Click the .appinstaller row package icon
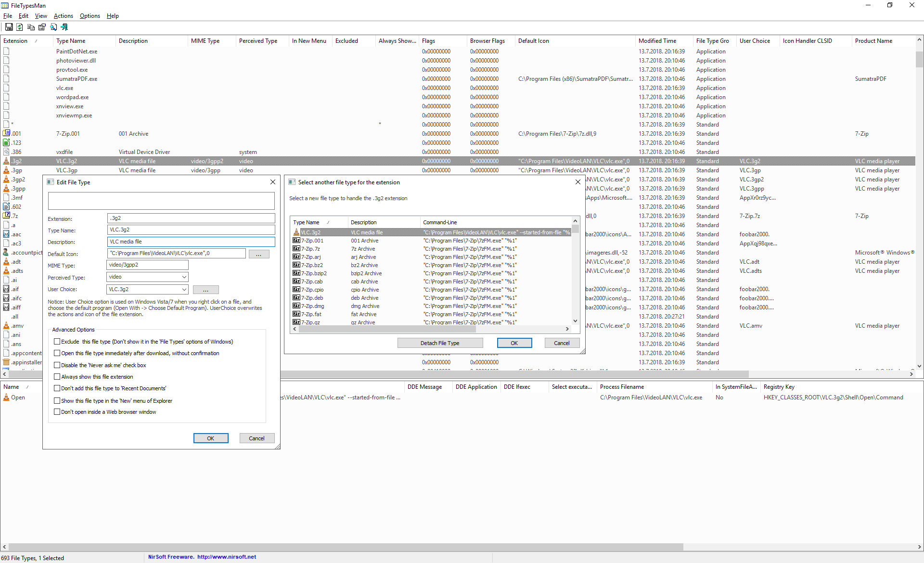This screenshot has height=563, width=924. pos(6,362)
